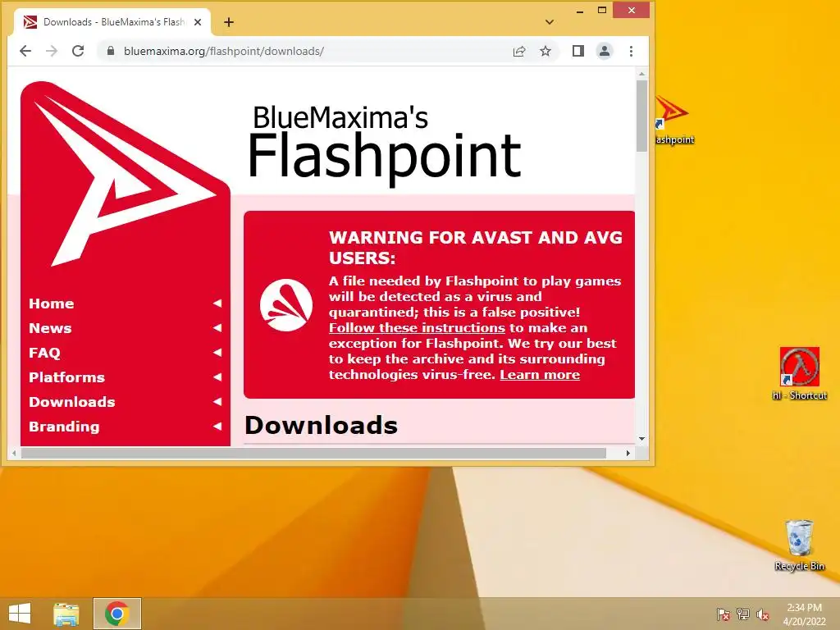This screenshot has width=840, height=630.
Task: Select the Recycle Bin desktop icon
Action: pos(799,545)
